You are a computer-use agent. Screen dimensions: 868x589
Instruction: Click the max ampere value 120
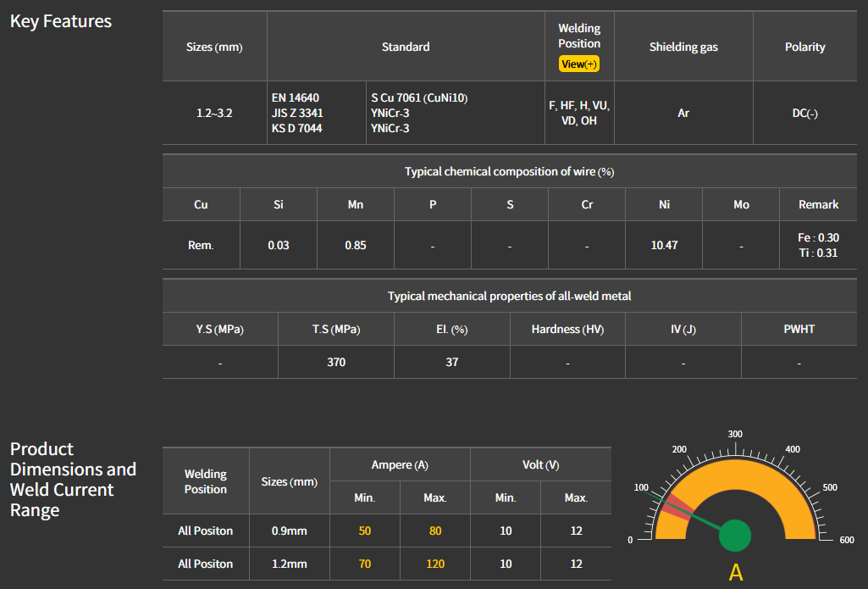click(x=434, y=564)
